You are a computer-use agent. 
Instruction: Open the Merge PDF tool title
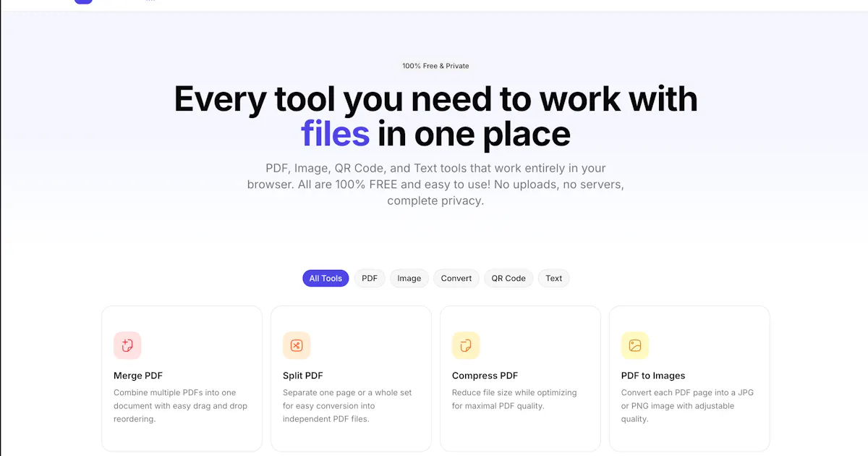coord(138,376)
